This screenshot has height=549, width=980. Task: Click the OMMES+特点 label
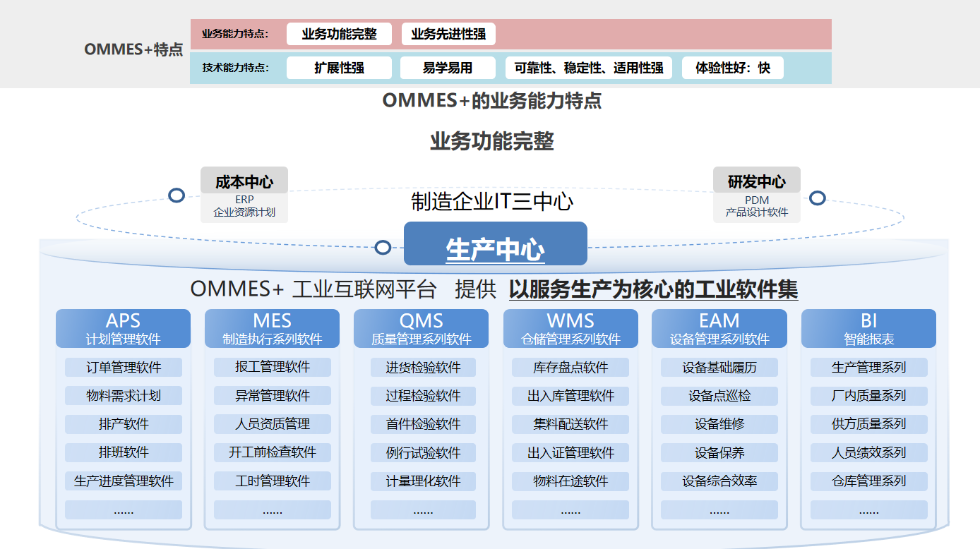coord(133,49)
